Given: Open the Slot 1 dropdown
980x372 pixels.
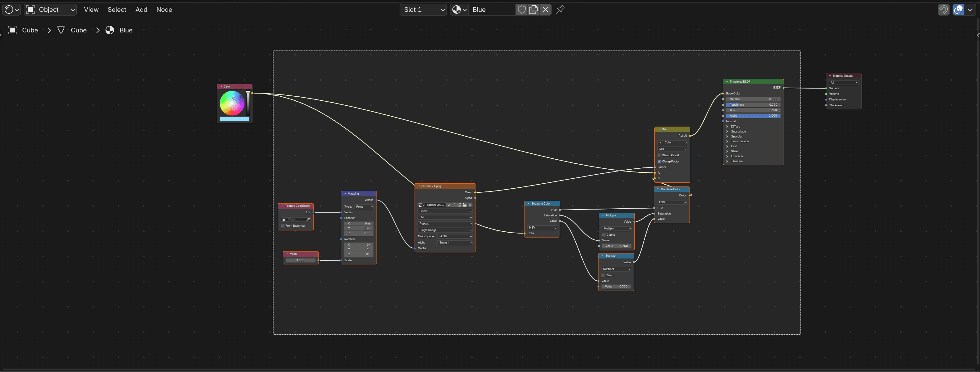Looking at the screenshot, I should tap(423, 9).
